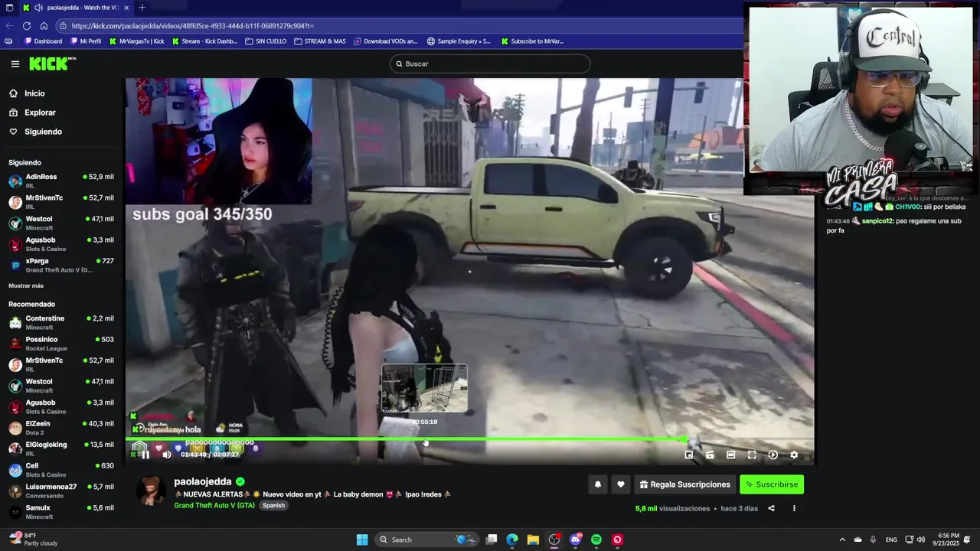Image resolution: width=980 pixels, height=551 pixels.
Task: Open Download VODs bookmark
Action: (x=385, y=41)
